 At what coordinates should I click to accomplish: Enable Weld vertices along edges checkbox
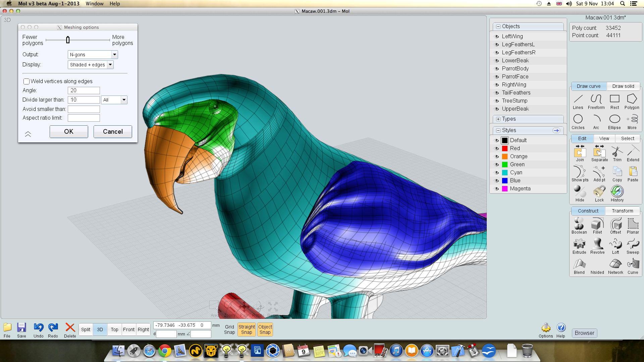(x=26, y=81)
